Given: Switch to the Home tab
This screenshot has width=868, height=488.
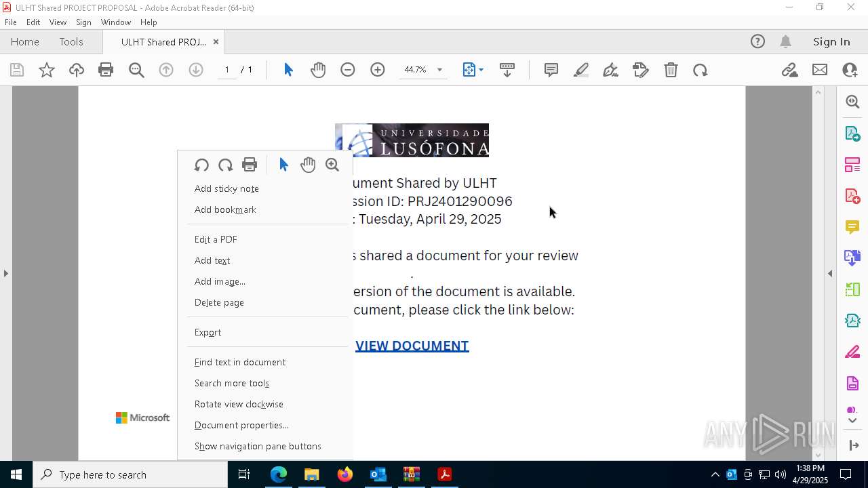Looking at the screenshot, I should 25,41.
